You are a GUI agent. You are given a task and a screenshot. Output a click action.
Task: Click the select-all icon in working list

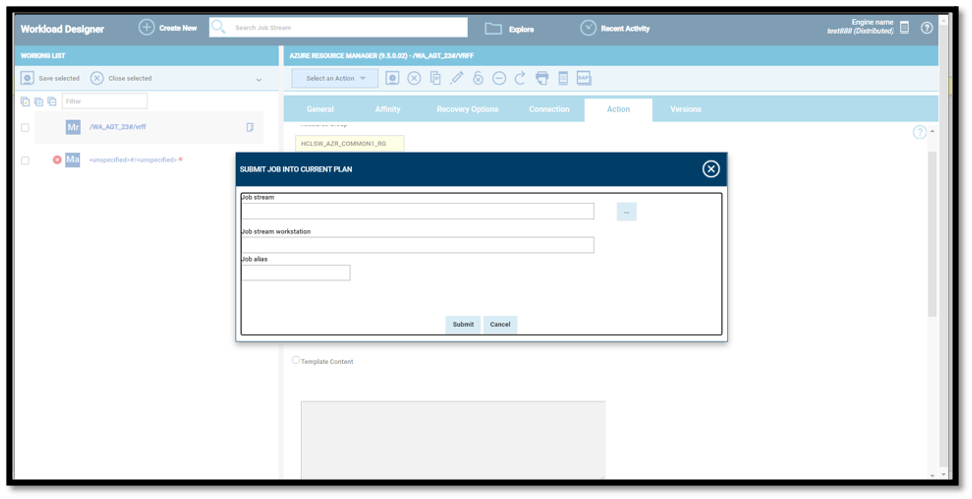[25, 101]
